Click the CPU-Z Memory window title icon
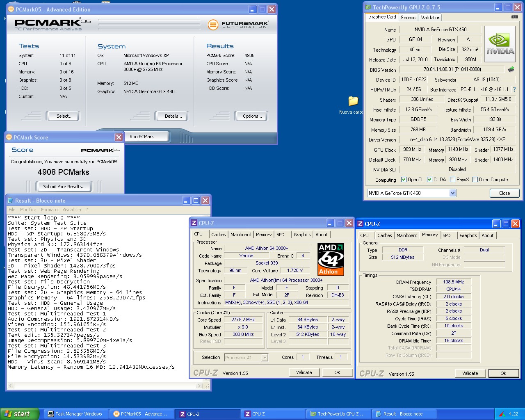 (x=360, y=224)
